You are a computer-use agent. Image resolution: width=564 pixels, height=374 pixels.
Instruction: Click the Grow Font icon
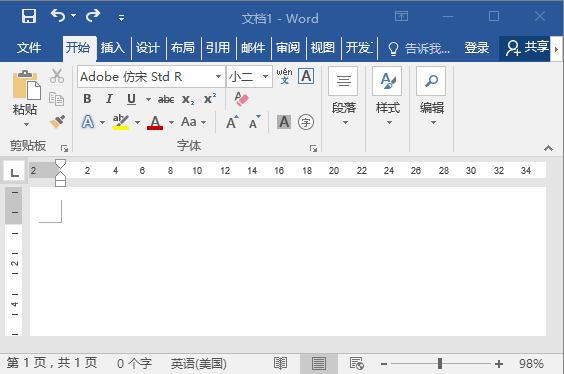(x=232, y=122)
